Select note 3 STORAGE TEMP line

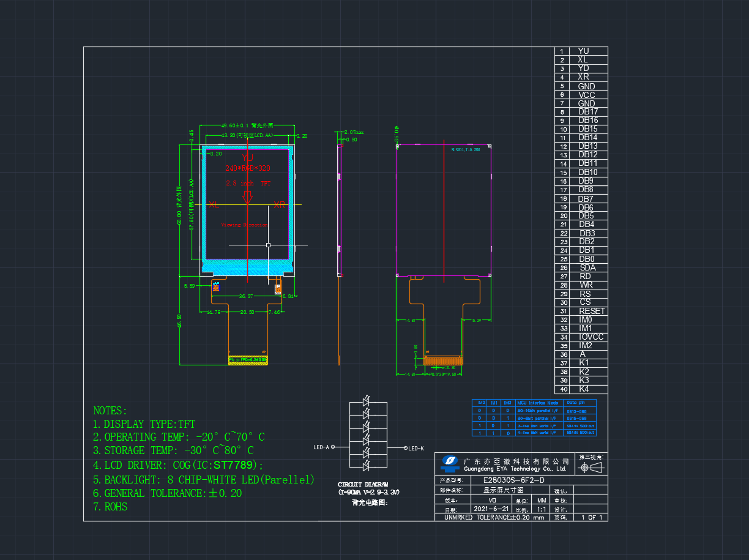point(173,451)
